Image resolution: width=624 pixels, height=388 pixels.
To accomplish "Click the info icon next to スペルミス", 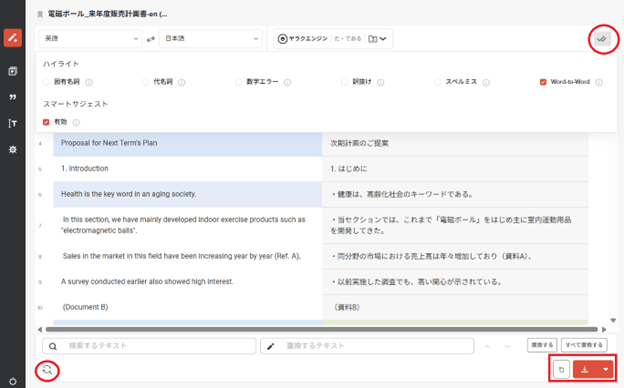I will pyautogui.click(x=486, y=82).
